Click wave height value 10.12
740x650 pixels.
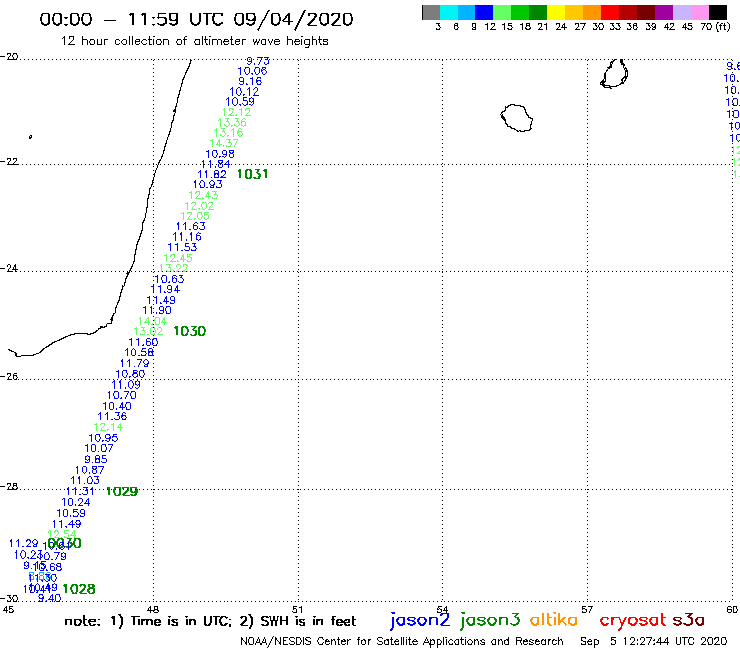[244, 92]
